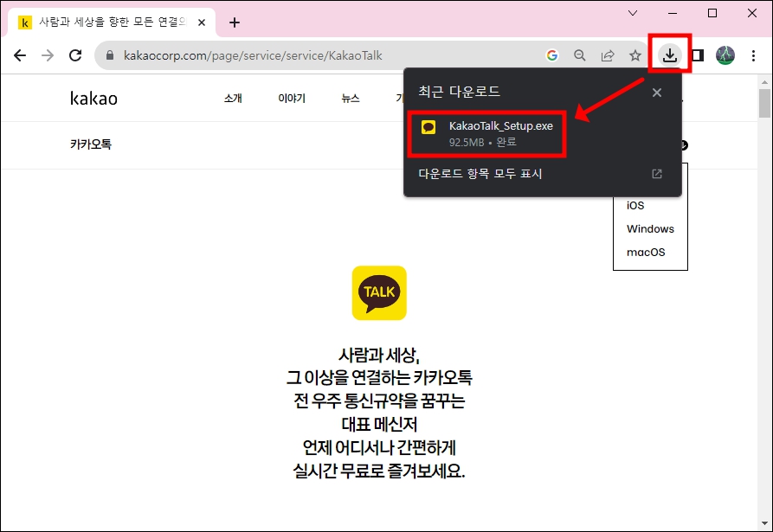Switch to the 소개 menu item

click(232, 98)
